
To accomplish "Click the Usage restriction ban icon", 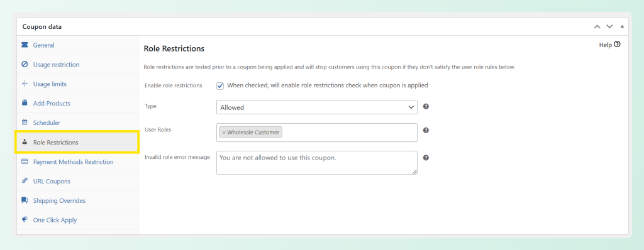I will coord(25,65).
